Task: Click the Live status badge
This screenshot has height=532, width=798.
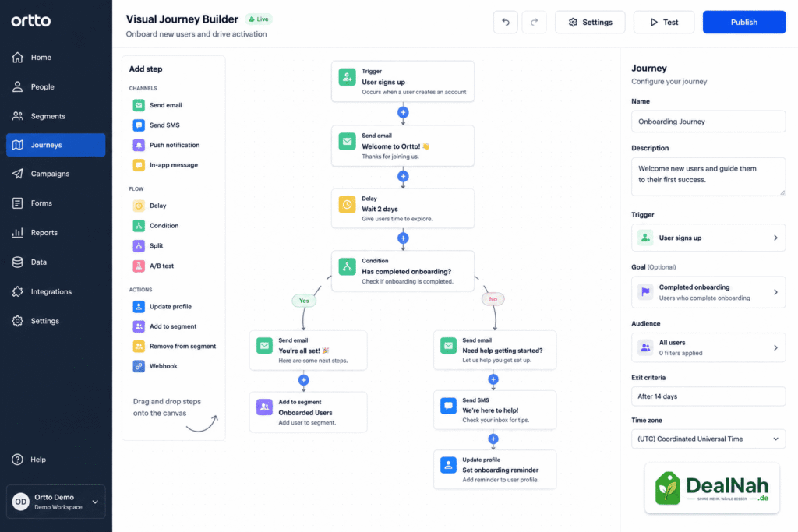Action: tap(259, 19)
